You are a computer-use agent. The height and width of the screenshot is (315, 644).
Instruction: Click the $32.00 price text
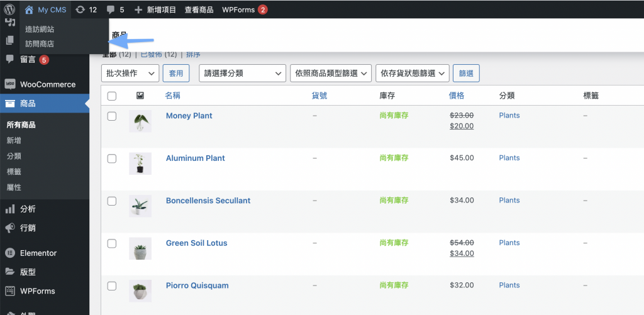pyautogui.click(x=462, y=285)
